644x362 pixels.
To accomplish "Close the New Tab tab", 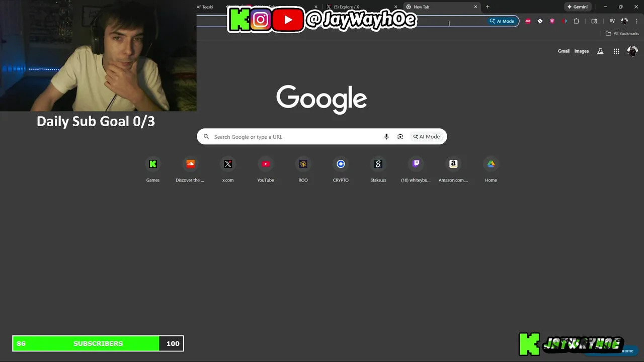I will point(475,7).
